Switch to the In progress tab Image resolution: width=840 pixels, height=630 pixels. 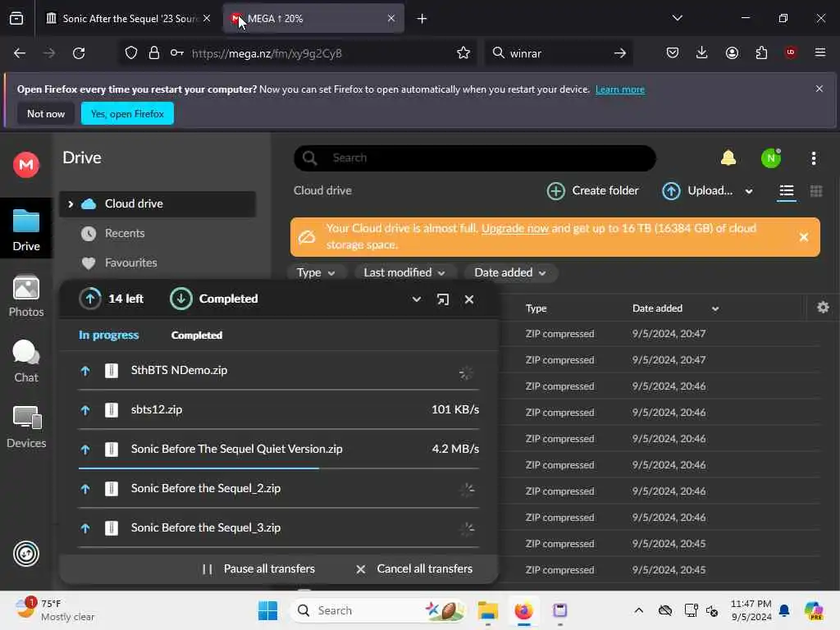[x=109, y=336]
